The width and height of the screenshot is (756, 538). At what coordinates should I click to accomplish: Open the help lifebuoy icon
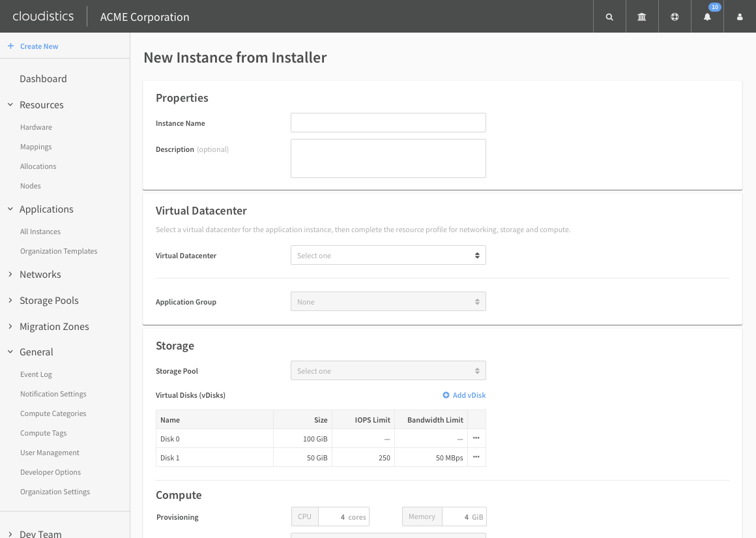click(675, 17)
